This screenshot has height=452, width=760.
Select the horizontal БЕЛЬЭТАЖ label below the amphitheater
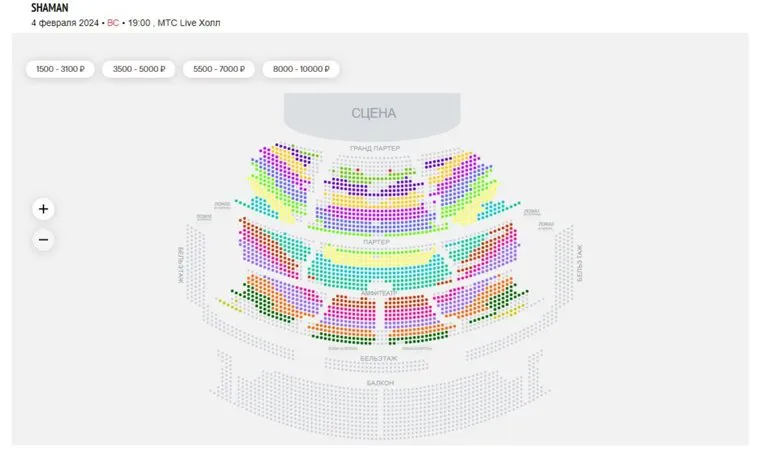coord(379,357)
